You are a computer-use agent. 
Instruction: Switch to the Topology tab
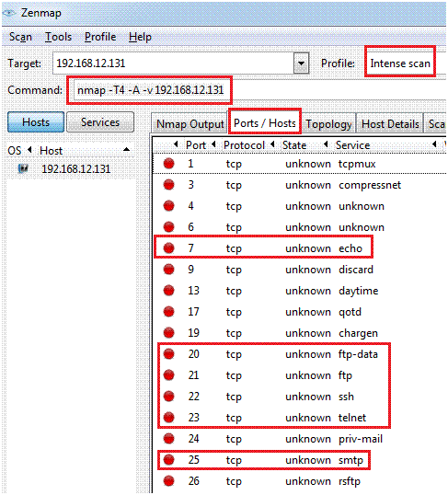328,124
